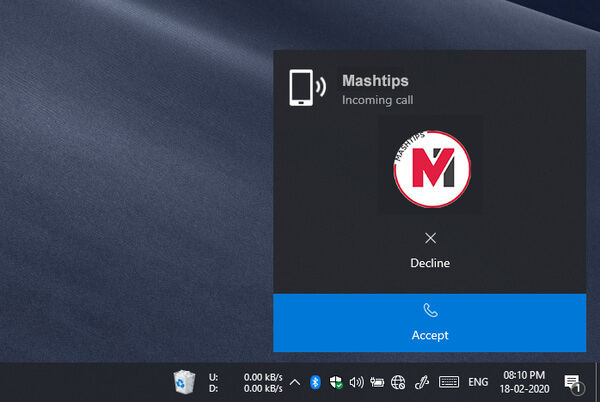Image resolution: width=600 pixels, height=402 pixels.
Task: Open Windows Security shield icon
Action: point(336,382)
